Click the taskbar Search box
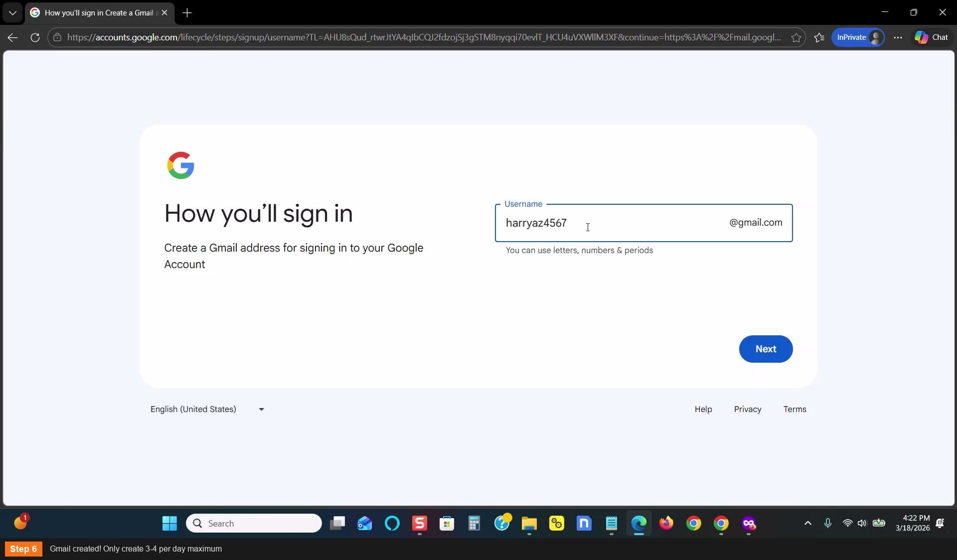The width and height of the screenshot is (957, 560). tap(254, 523)
